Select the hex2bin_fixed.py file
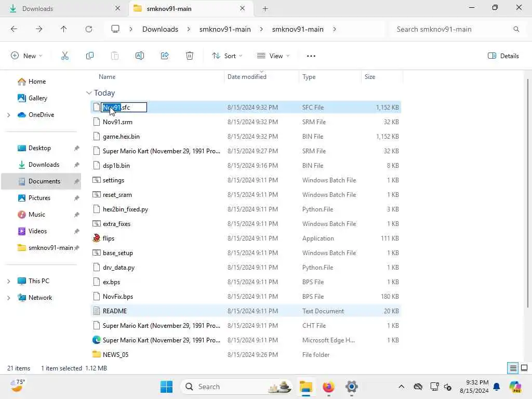The image size is (532, 399). pos(246,209)
